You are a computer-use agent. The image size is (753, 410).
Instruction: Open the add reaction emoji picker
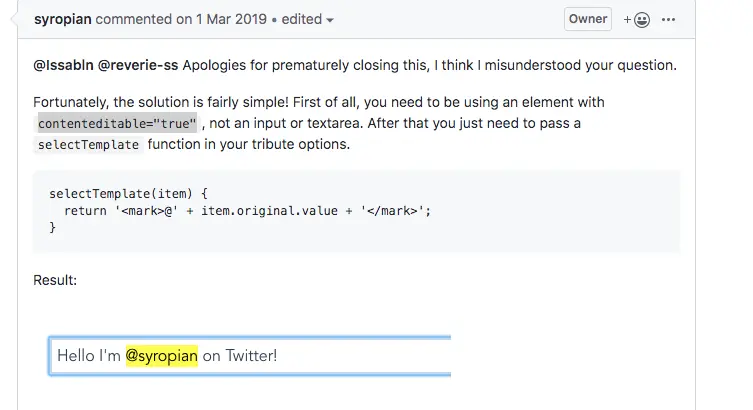[636, 19]
